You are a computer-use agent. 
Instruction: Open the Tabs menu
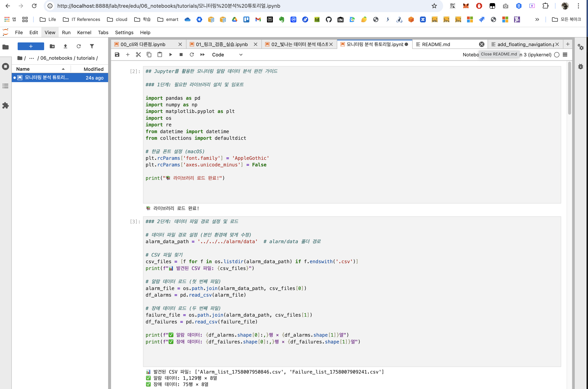[x=103, y=33]
